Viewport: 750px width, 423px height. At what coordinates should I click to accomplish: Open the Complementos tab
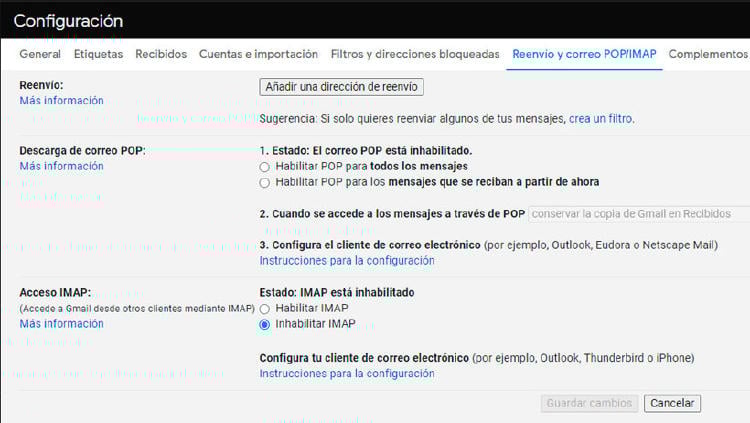click(708, 54)
